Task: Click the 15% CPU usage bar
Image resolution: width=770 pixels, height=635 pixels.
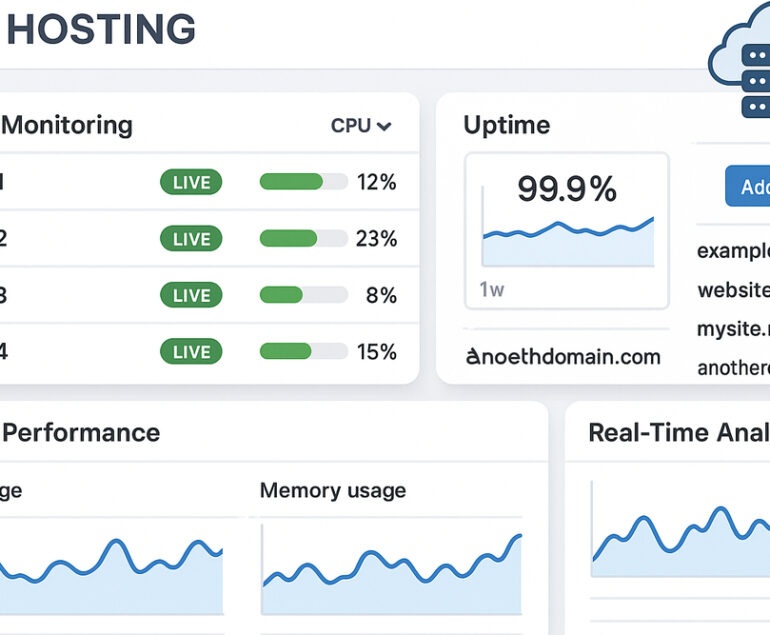Action: tap(303, 352)
